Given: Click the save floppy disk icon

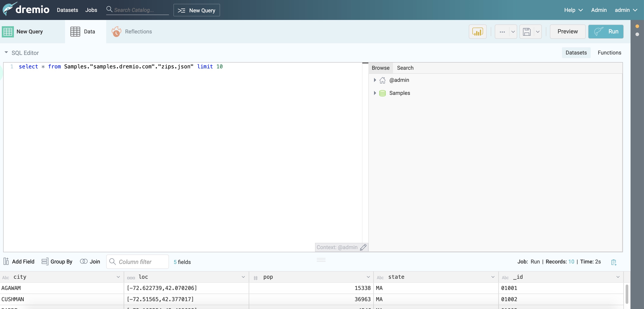Looking at the screenshot, I should tap(527, 32).
